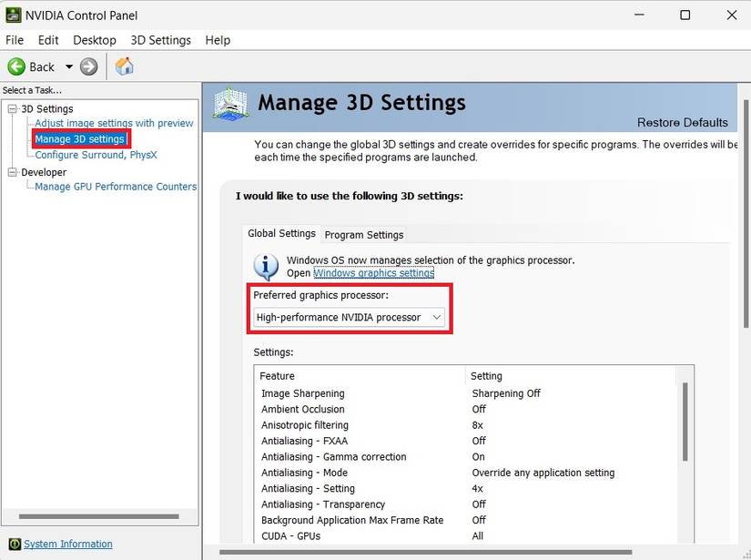The width and height of the screenshot is (751, 560).
Task: Click the blue information icon above graphics settings
Action: pos(264,265)
